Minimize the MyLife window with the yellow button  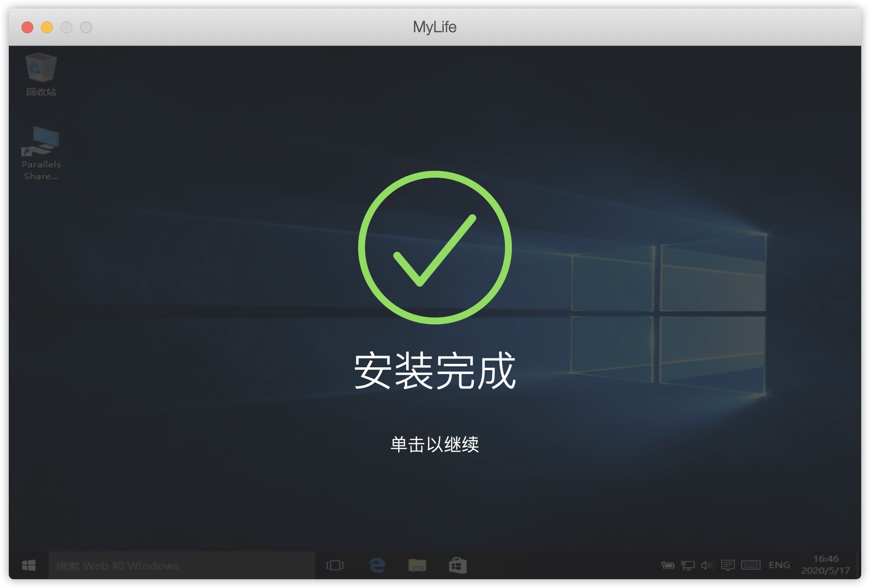(x=47, y=27)
